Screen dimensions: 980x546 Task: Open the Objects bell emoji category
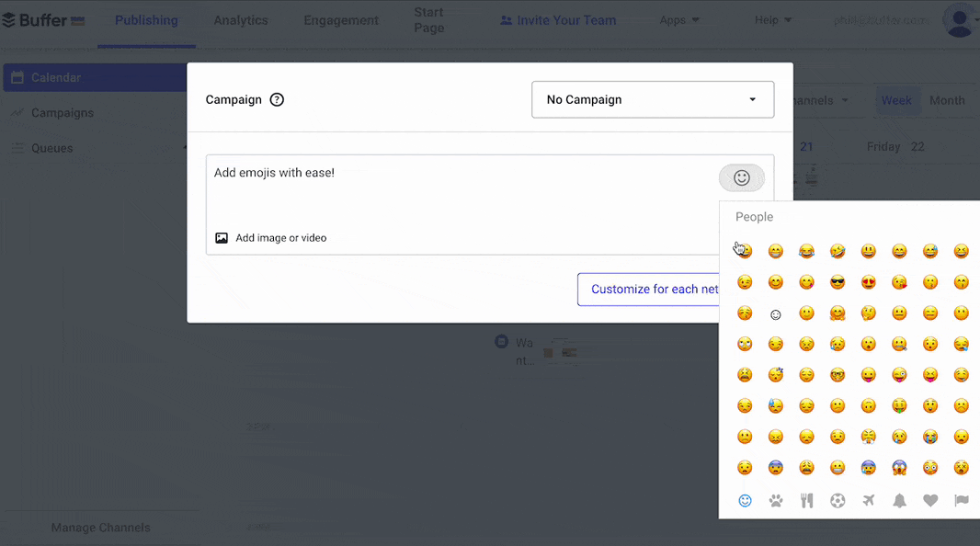click(899, 500)
